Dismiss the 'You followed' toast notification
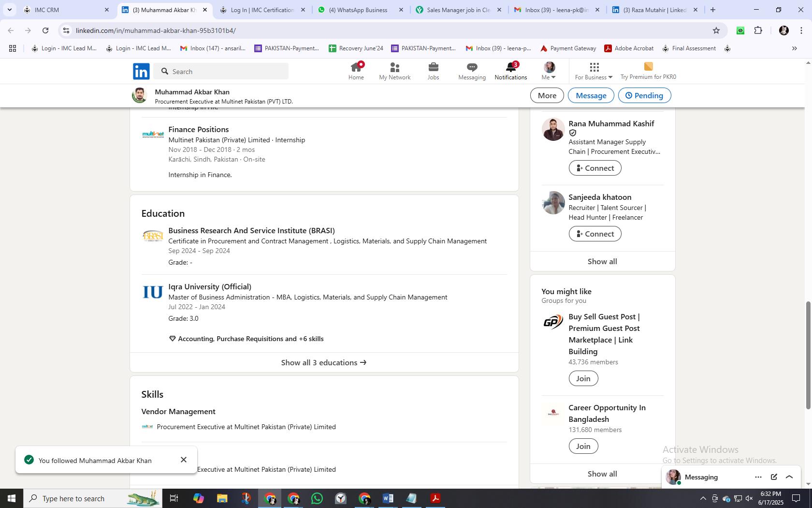This screenshot has height=508, width=812. click(x=184, y=460)
